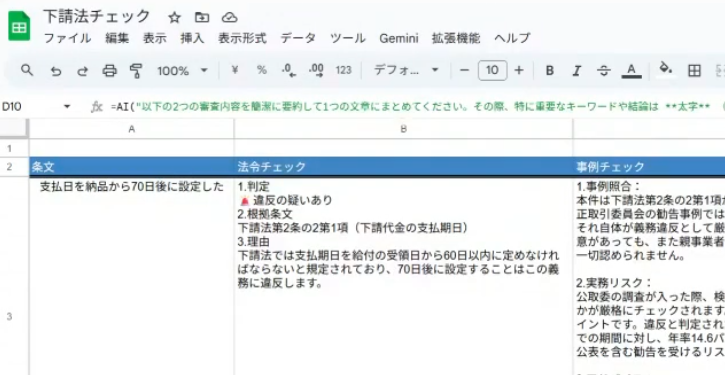Open the 編集 menu
Viewport: 725px width, 375px height.
click(117, 38)
